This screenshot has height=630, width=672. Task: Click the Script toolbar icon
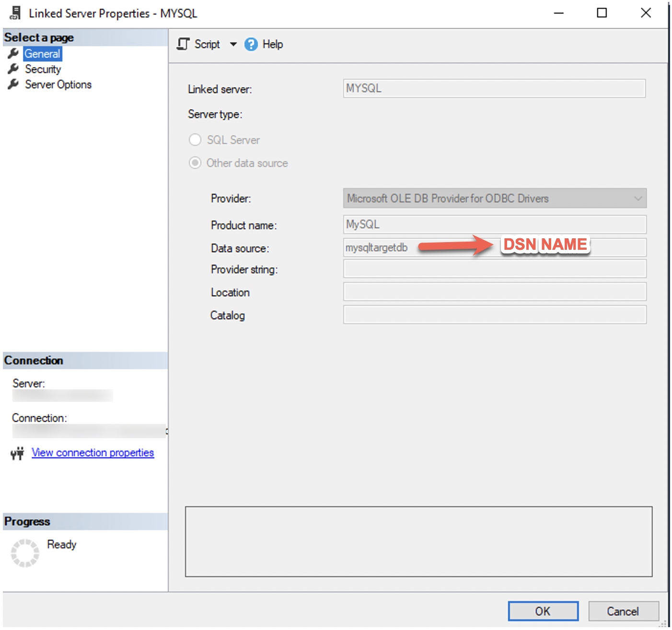183,44
